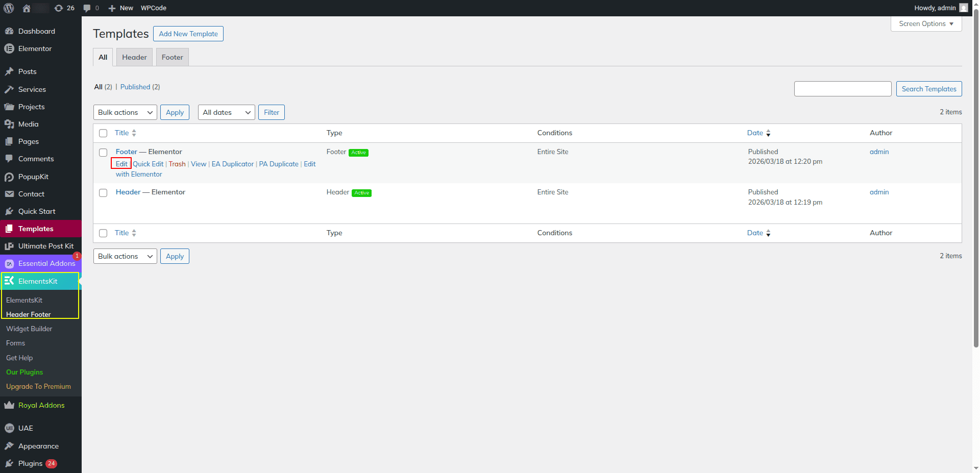The height and width of the screenshot is (473, 980).
Task: Click EA Duplicator link
Action: [233, 164]
